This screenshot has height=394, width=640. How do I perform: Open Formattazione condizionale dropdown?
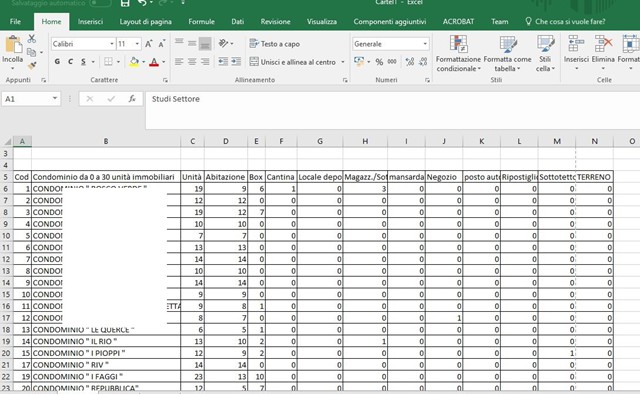tap(458, 53)
